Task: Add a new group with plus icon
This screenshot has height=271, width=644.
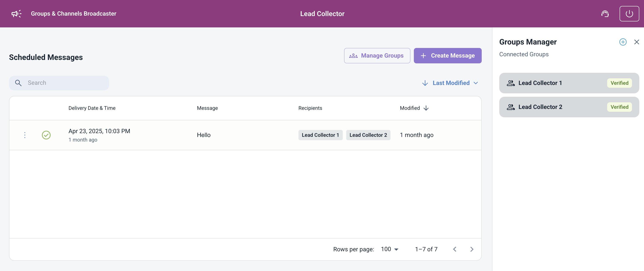Action: 623,42
